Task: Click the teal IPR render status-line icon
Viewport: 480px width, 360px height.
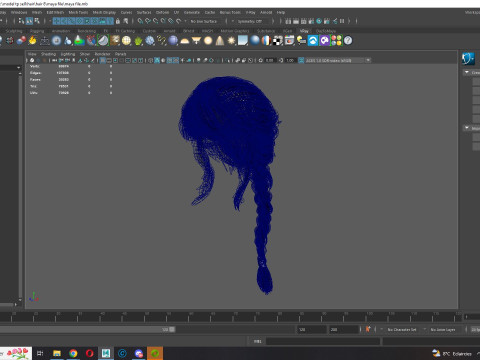Action: [319, 21]
